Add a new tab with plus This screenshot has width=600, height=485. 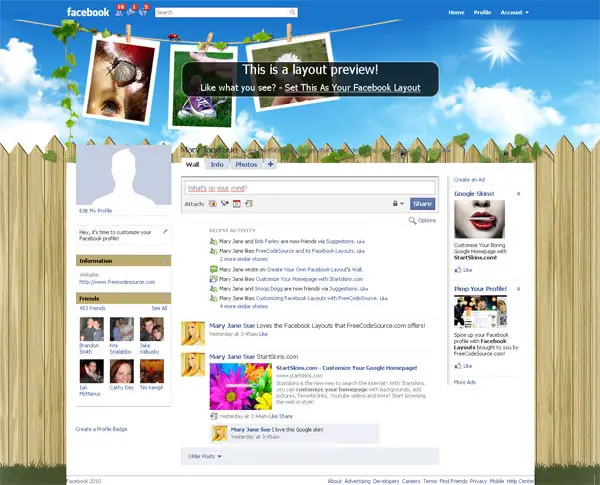(270, 164)
